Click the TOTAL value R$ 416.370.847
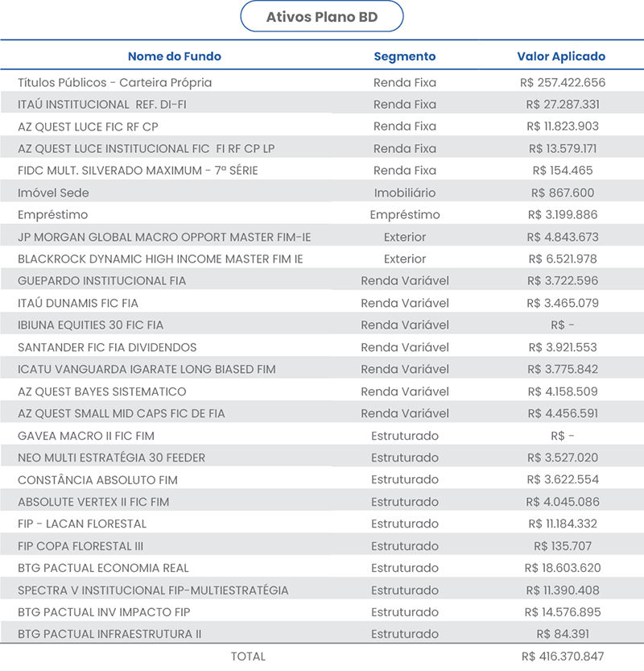The image size is (644, 671). (x=563, y=657)
